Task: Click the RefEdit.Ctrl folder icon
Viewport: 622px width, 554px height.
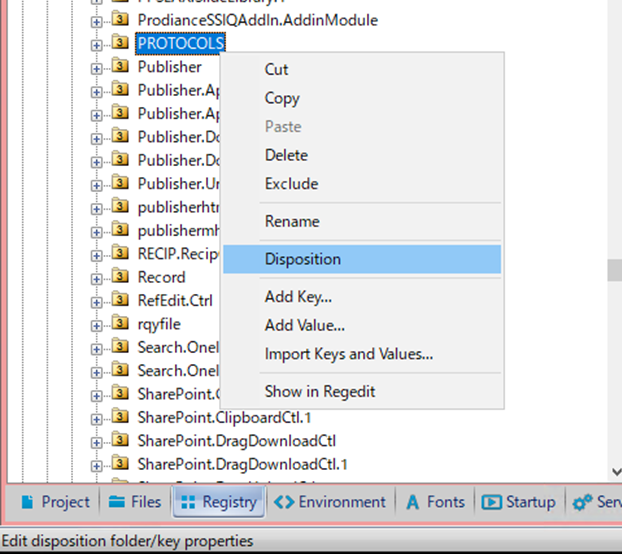Action: click(121, 300)
